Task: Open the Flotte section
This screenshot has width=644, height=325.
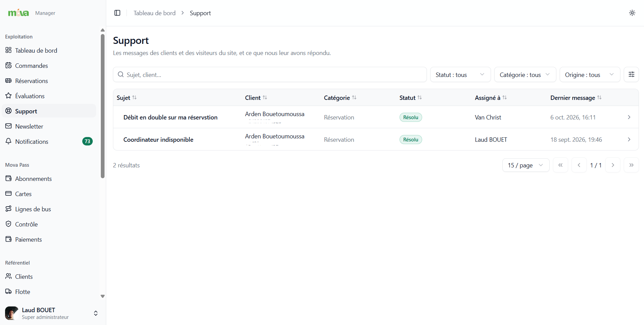Action: (49, 292)
